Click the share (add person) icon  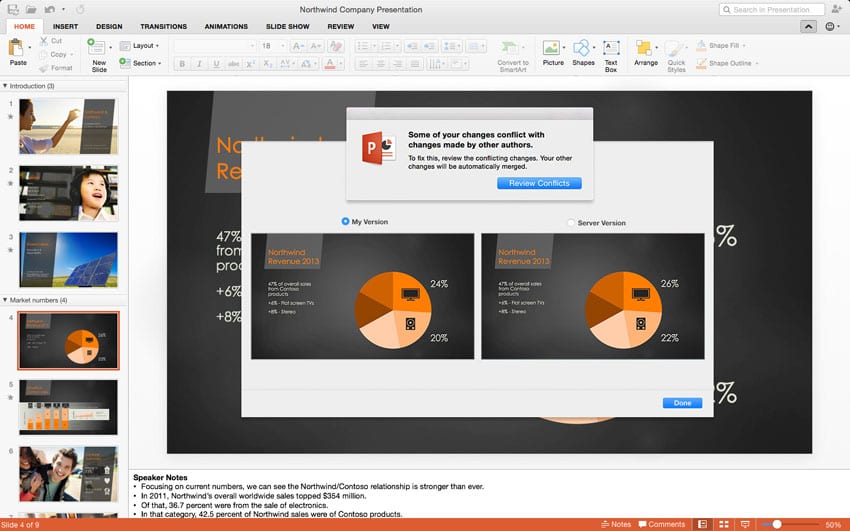(x=836, y=9)
